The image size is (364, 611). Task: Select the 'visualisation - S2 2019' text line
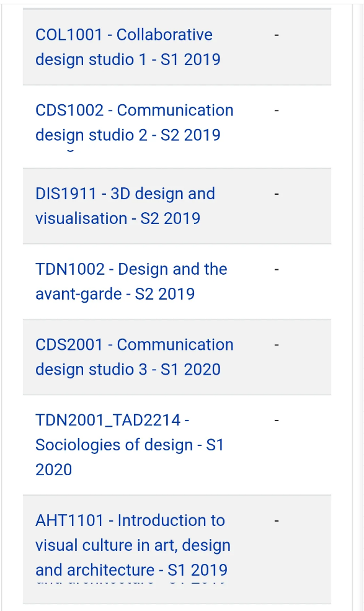tap(118, 218)
